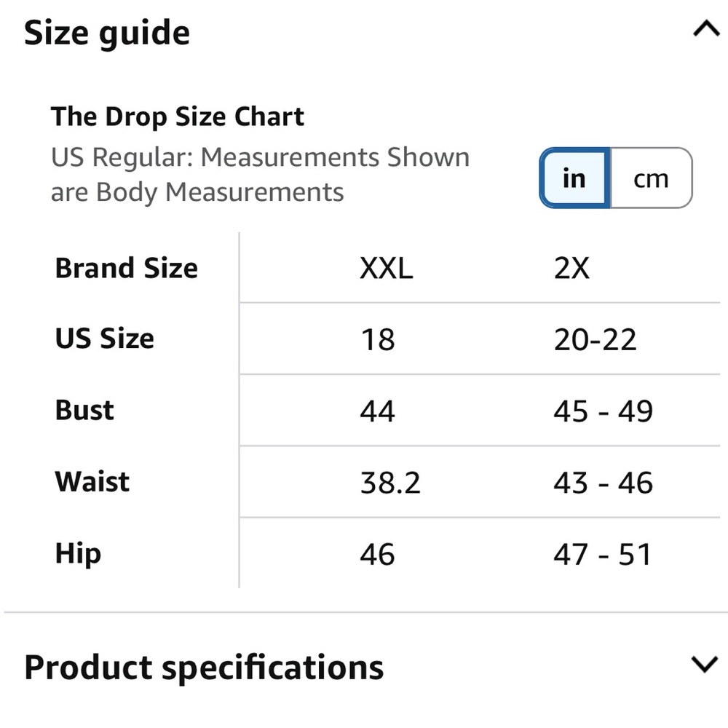The image size is (728, 728).
Task: Click The Drop Size Chart title
Action: 178,116
